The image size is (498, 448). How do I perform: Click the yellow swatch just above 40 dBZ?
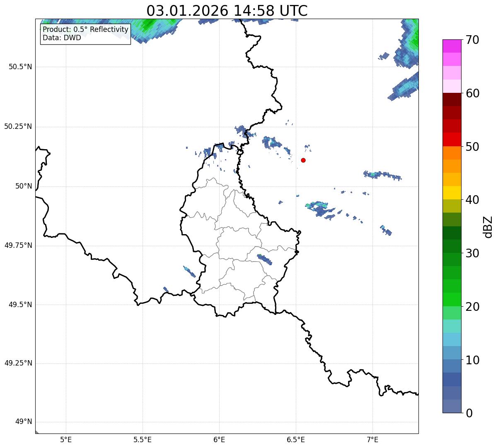[452, 193]
